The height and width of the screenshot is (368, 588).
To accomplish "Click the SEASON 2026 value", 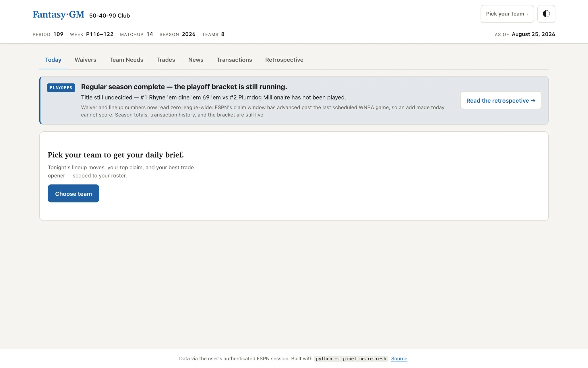I will coord(189,34).
